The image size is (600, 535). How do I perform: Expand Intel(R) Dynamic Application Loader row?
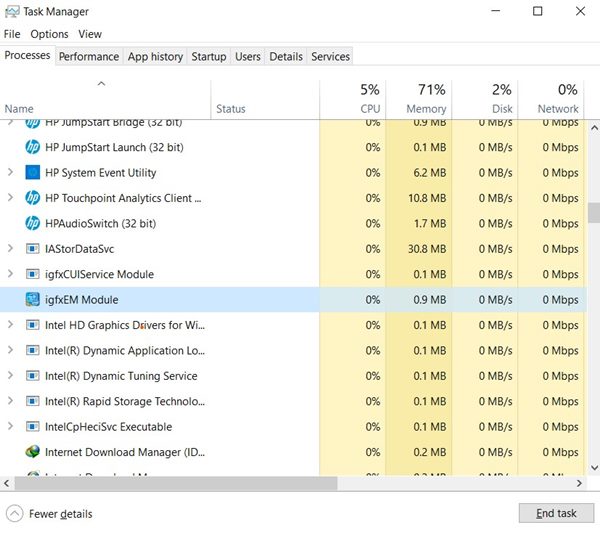tap(11, 350)
